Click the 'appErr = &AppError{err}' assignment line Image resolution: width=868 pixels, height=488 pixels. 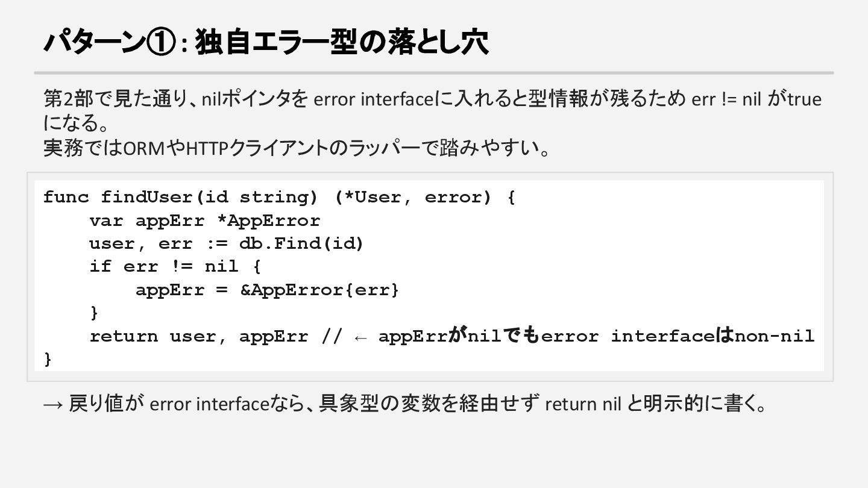267,290
